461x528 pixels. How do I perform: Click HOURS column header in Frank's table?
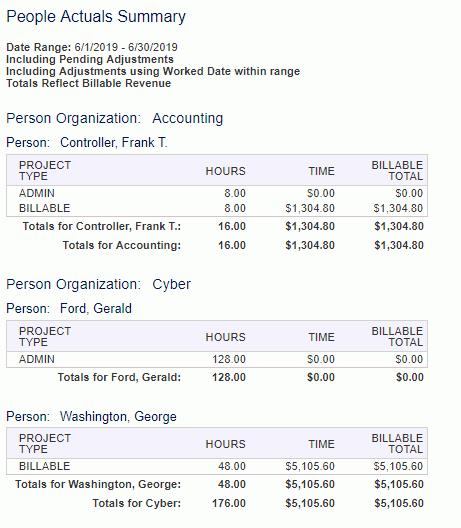(x=226, y=171)
